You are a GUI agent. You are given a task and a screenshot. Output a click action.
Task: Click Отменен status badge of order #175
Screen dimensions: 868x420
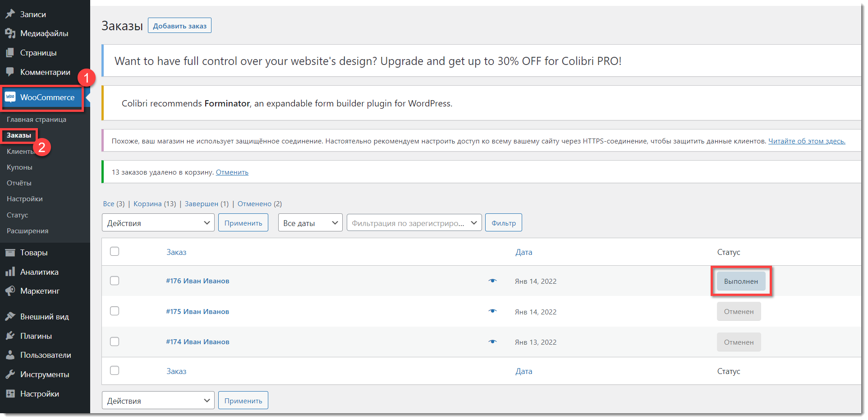(739, 311)
